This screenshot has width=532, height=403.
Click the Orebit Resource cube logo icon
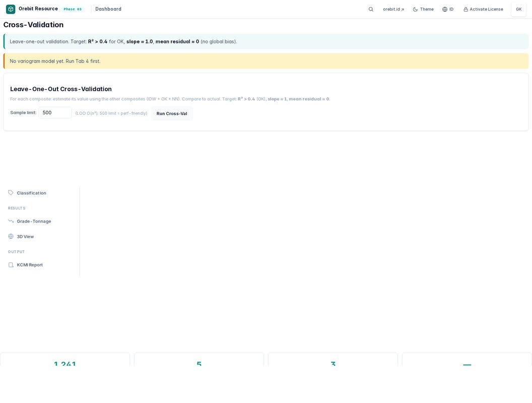(11, 9)
